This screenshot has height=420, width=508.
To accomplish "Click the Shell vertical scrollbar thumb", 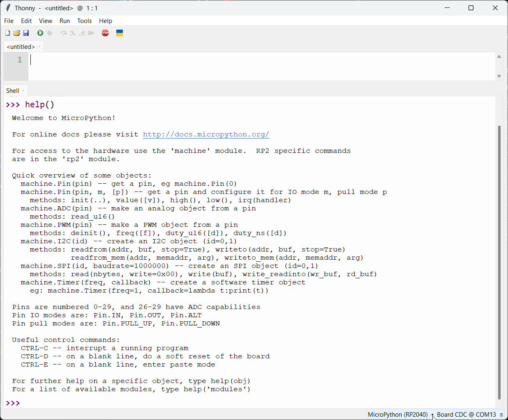I will (x=499, y=262).
